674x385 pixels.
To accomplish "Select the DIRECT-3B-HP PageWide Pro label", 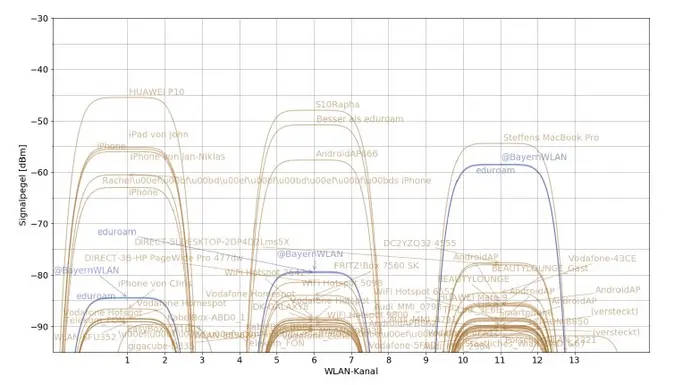I will [x=163, y=258].
